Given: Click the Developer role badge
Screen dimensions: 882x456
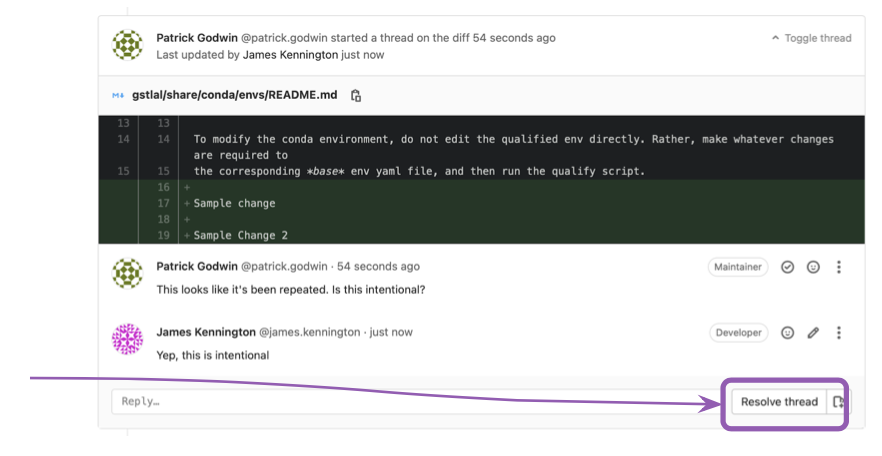Looking at the screenshot, I should click(739, 332).
